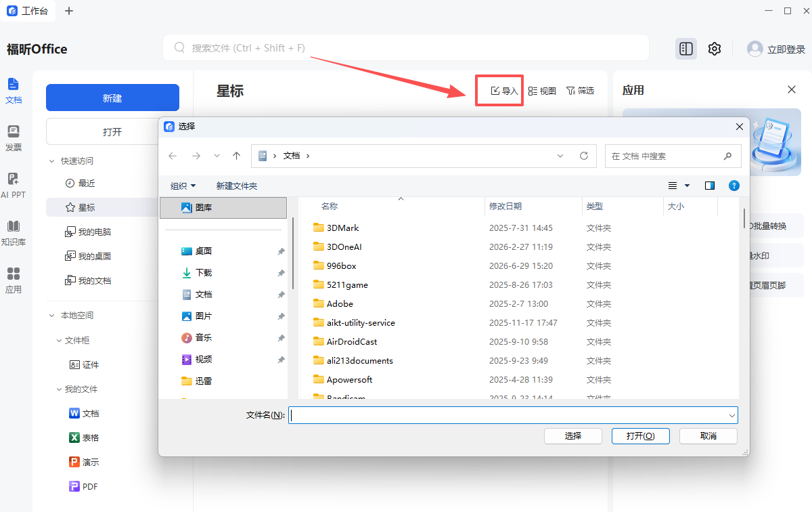Viewport: 812px width, 512px height.
Task: Refresh the folder listing in dialog
Action: click(x=584, y=156)
